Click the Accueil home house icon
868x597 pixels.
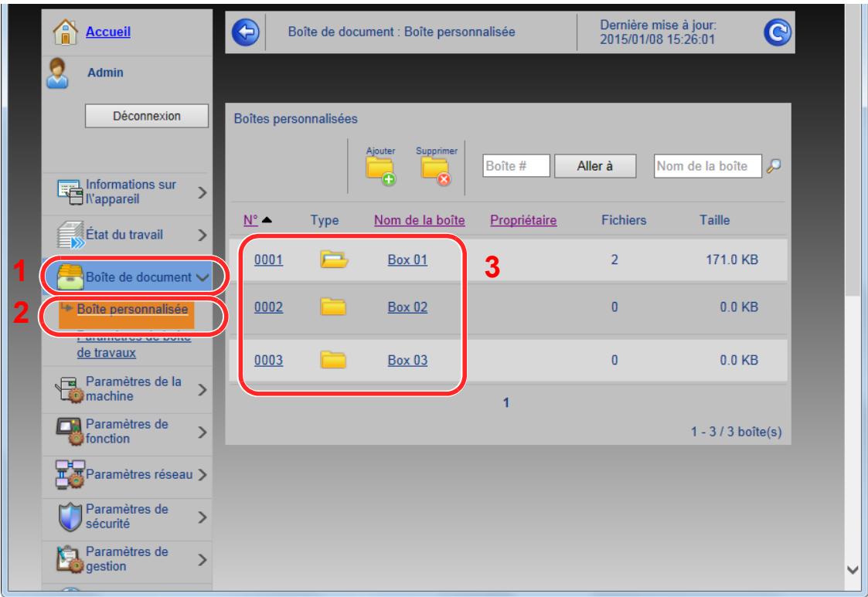tap(66, 32)
